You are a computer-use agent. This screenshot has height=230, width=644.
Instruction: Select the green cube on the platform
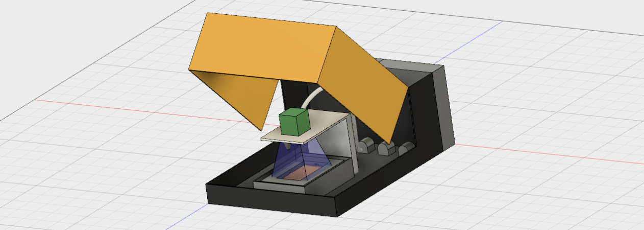[x=292, y=123]
